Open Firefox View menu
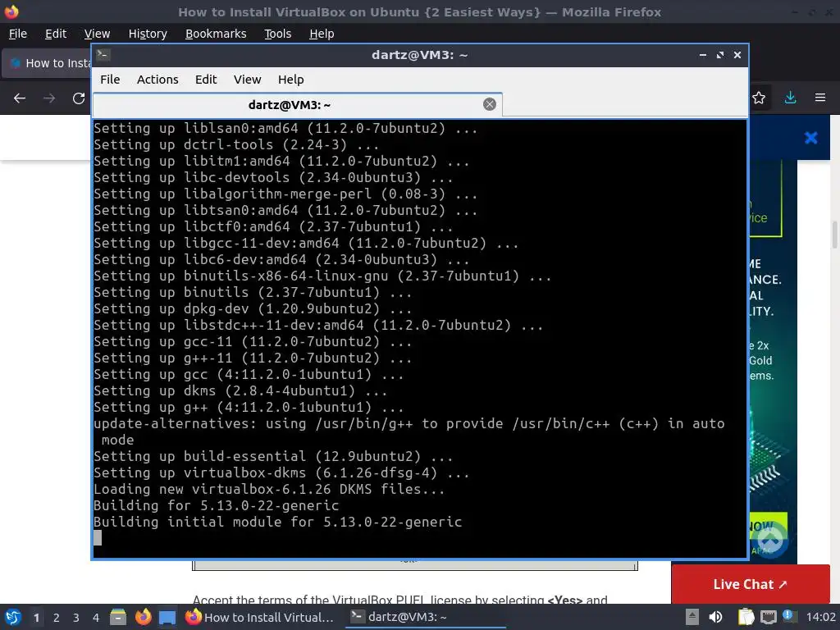840x630 pixels. [97, 33]
